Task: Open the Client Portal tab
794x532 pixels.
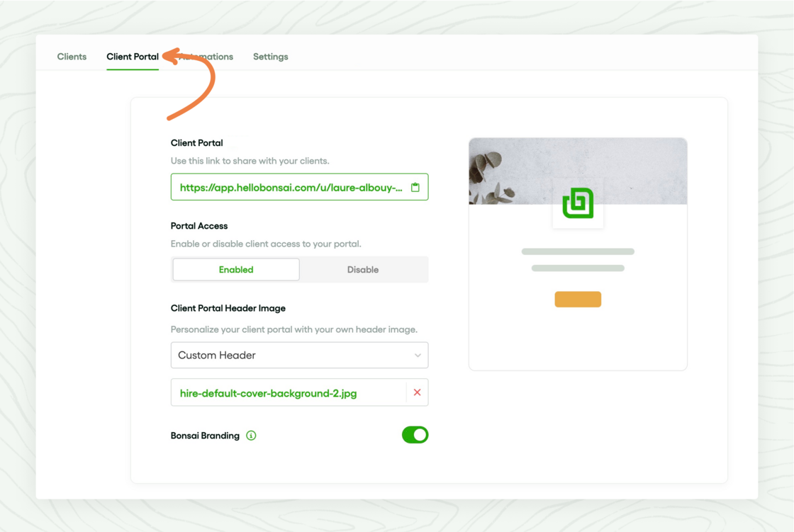Action: point(132,57)
